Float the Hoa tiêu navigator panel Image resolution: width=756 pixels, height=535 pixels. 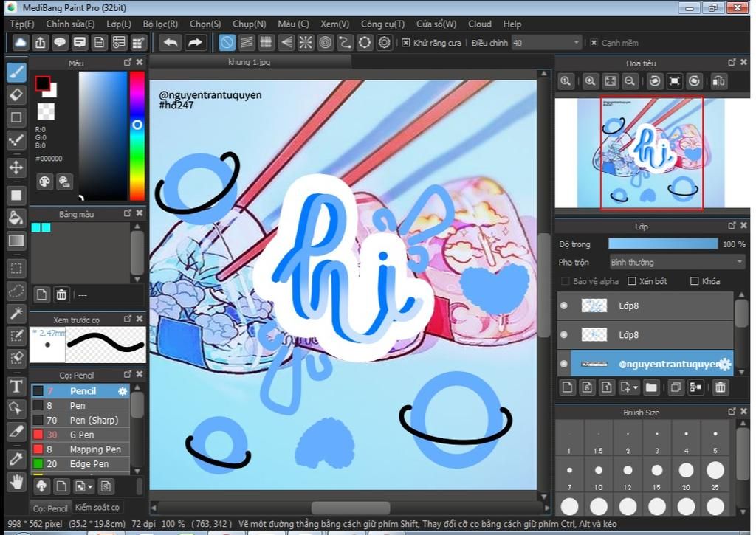click(732, 62)
